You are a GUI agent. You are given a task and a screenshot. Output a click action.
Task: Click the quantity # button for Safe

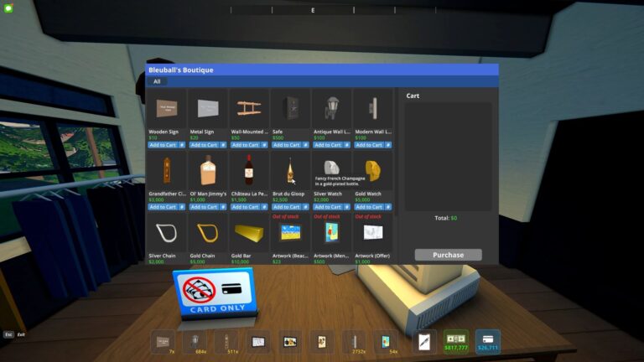click(306, 145)
